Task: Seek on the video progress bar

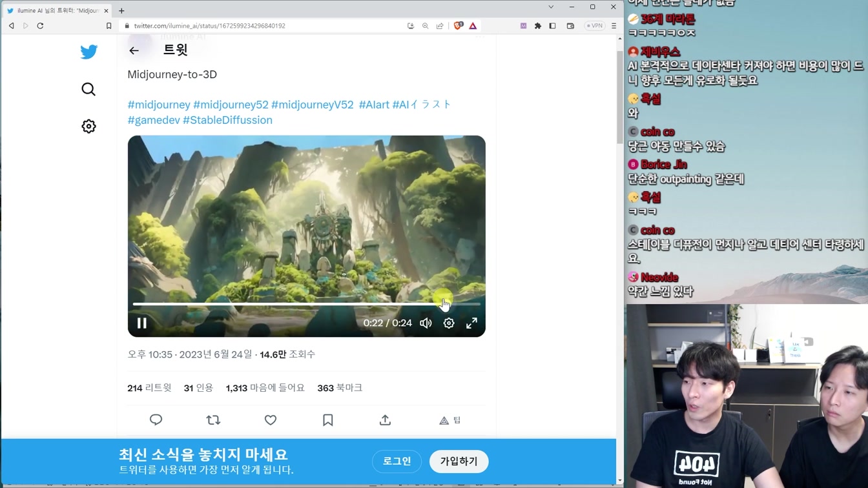Action: click(307, 303)
